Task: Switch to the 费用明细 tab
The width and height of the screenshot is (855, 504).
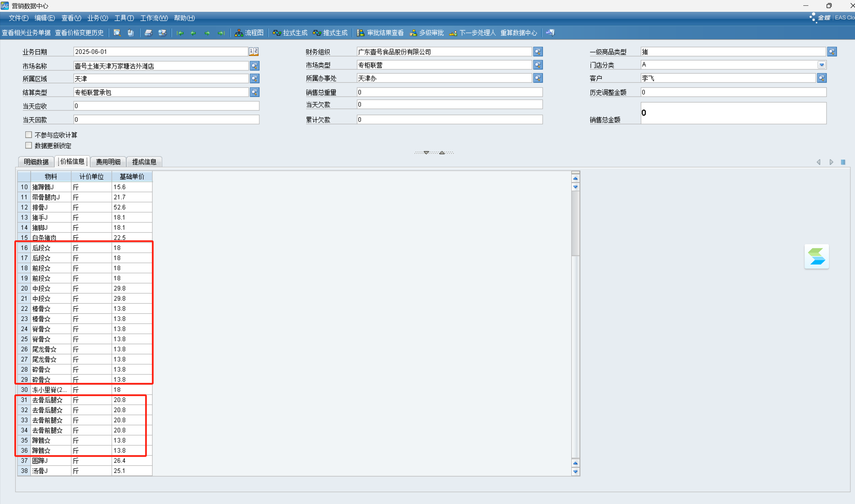Action: tap(108, 162)
